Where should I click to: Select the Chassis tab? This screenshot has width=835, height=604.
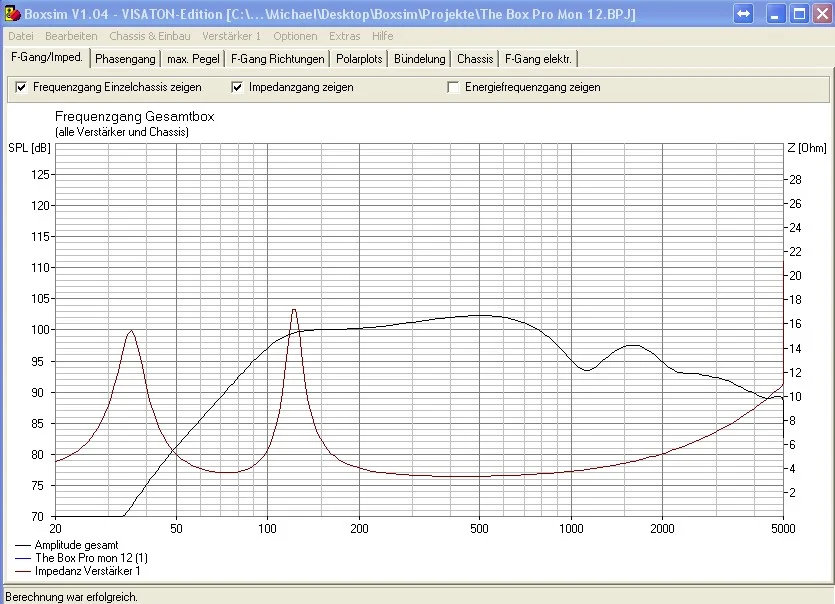coord(474,58)
